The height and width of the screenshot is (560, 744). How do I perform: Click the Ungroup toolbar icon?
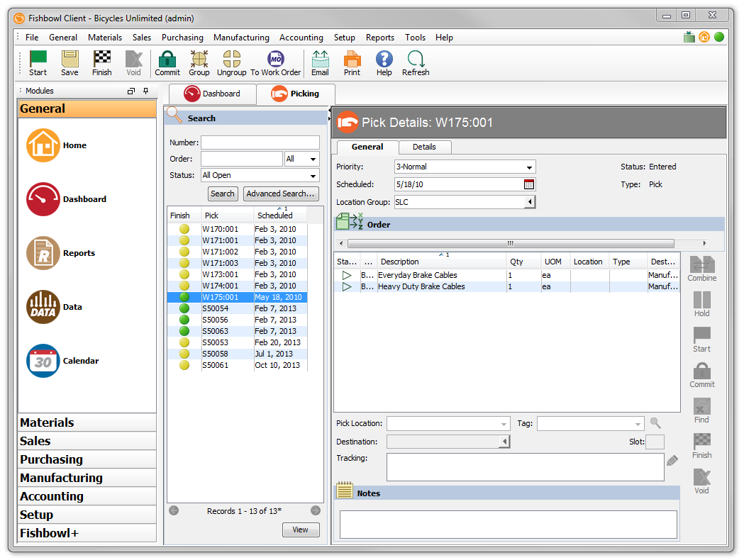point(231,63)
